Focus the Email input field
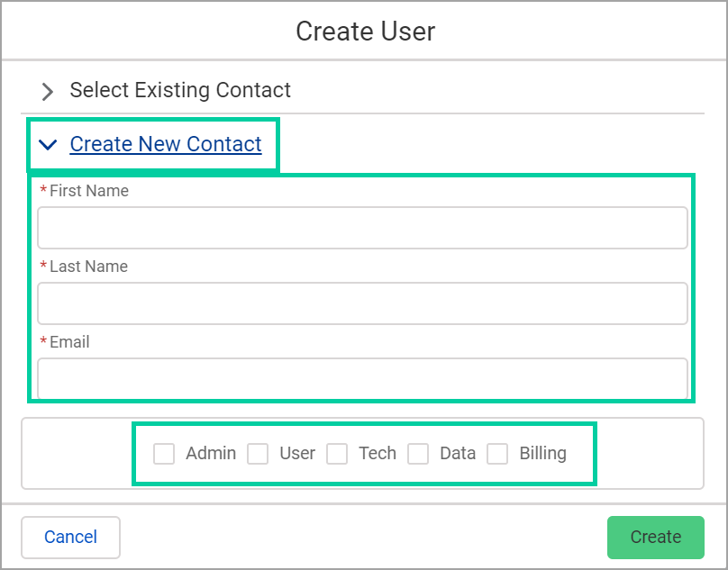The width and height of the screenshot is (728, 570). pyautogui.click(x=362, y=378)
